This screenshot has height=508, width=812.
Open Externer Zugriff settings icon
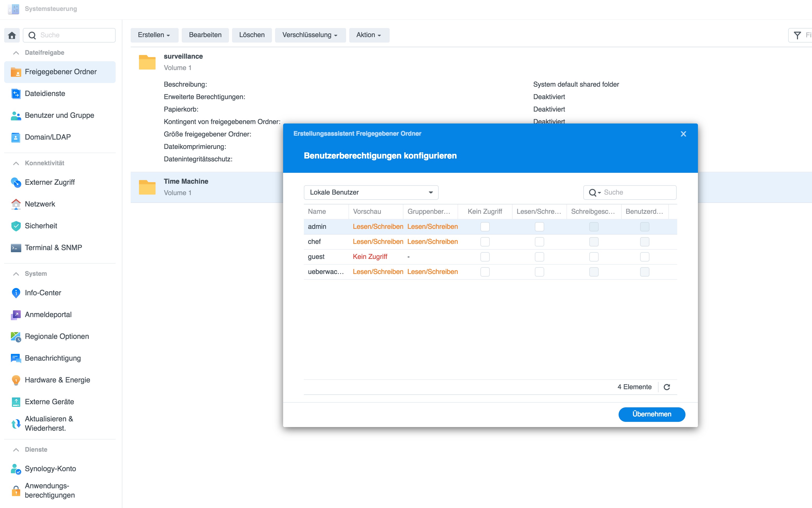click(16, 182)
